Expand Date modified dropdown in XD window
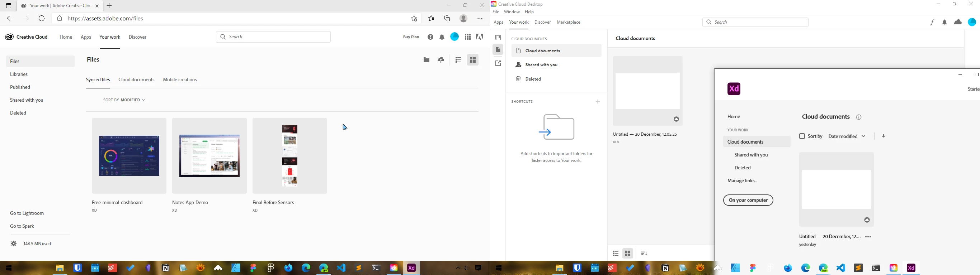 coord(847,136)
